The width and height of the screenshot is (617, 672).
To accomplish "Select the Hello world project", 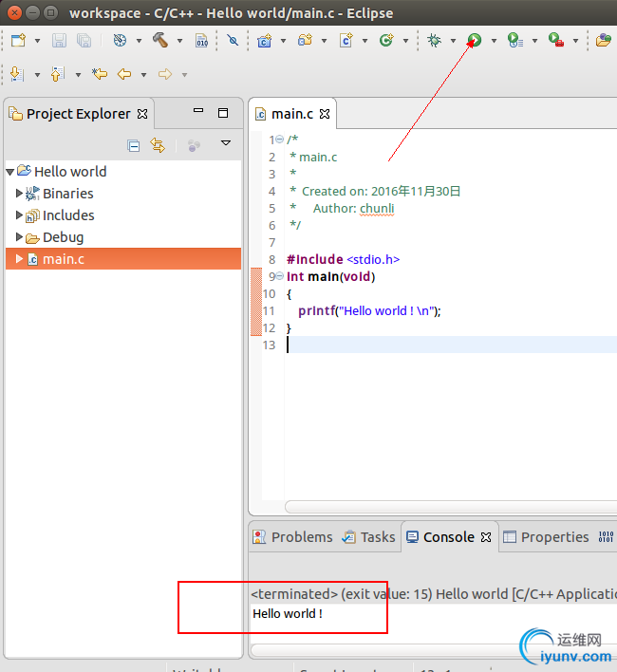I will (70, 172).
